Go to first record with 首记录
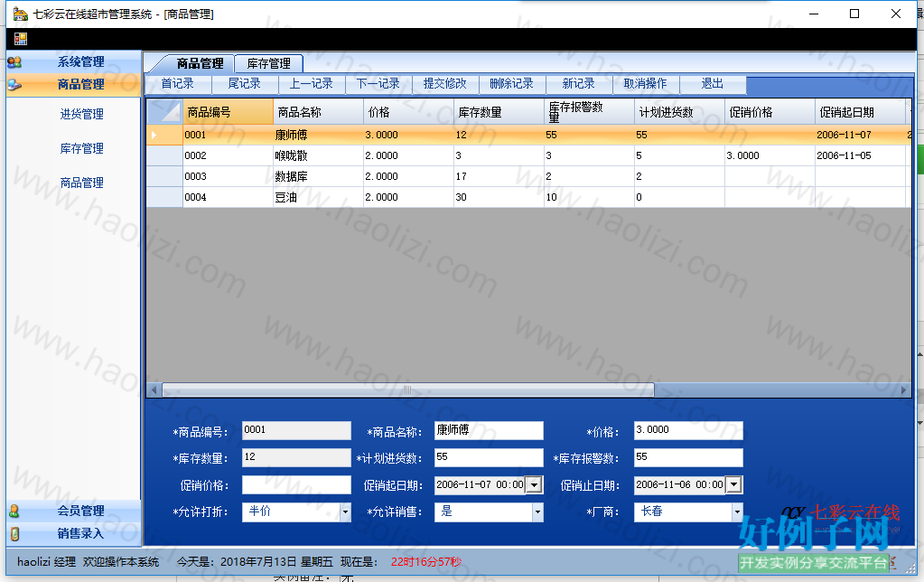Viewport: 924px width, 582px height. pyautogui.click(x=178, y=84)
